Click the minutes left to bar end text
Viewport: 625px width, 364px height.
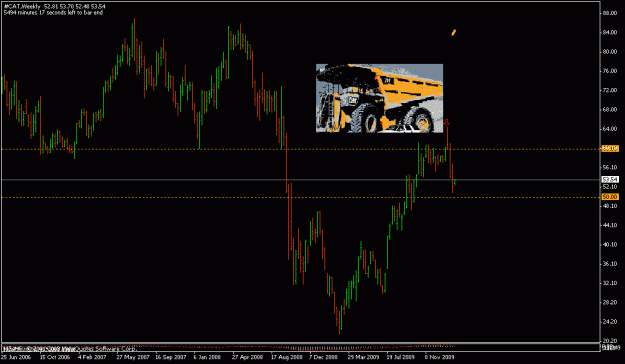click(53, 13)
